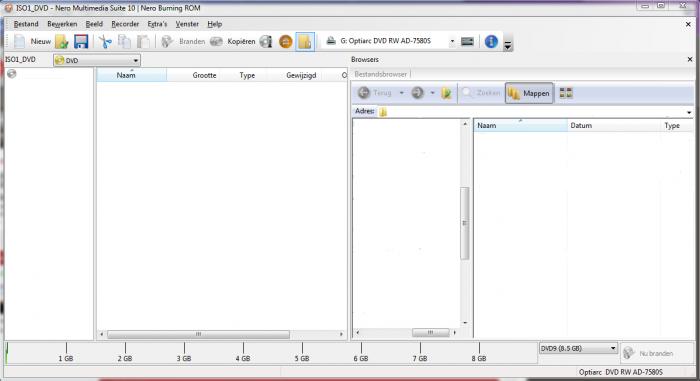Open the Recorder menu
Image resolution: width=700 pixels, height=381 pixels.
tap(125, 24)
